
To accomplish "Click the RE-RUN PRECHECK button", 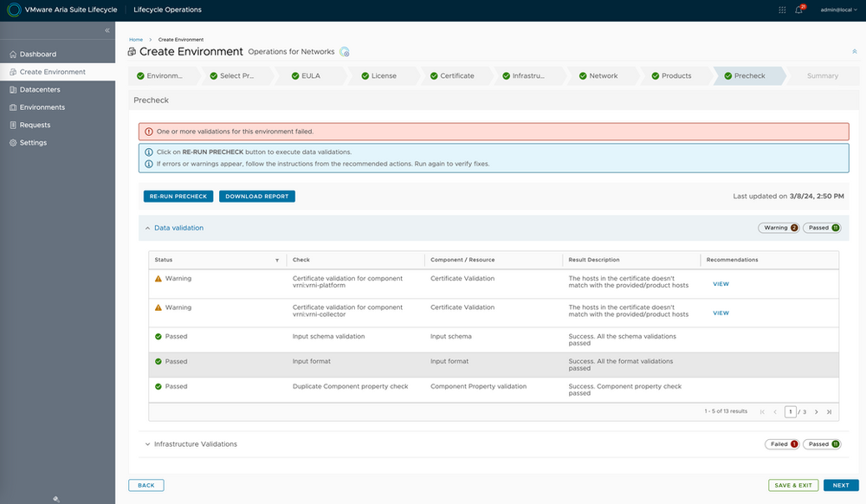I will (x=178, y=197).
